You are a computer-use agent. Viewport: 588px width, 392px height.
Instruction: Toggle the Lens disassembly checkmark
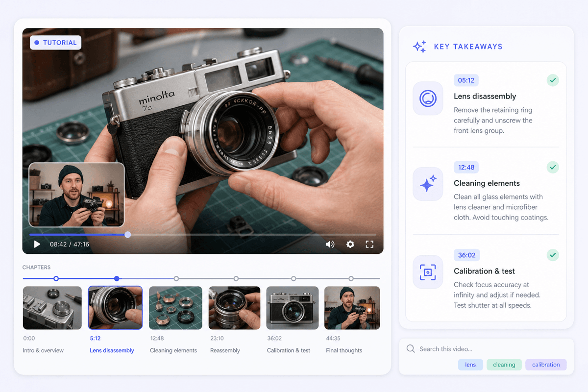553,80
